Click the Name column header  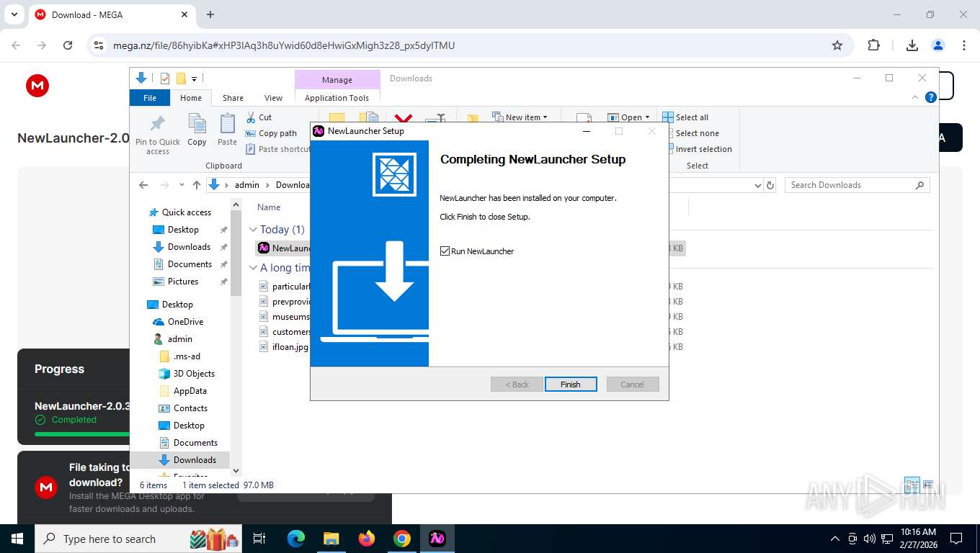[269, 207]
